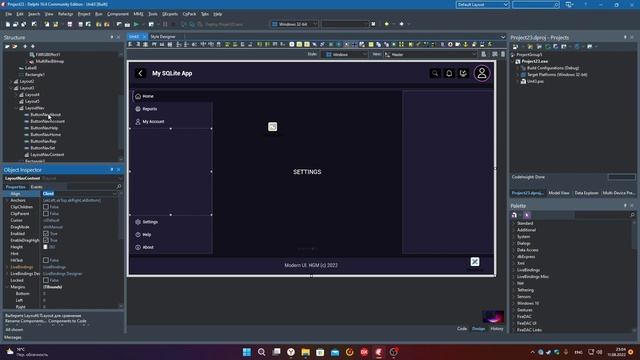Click the SETTINGS label on the form
This screenshot has width=640, height=360.
(307, 172)
